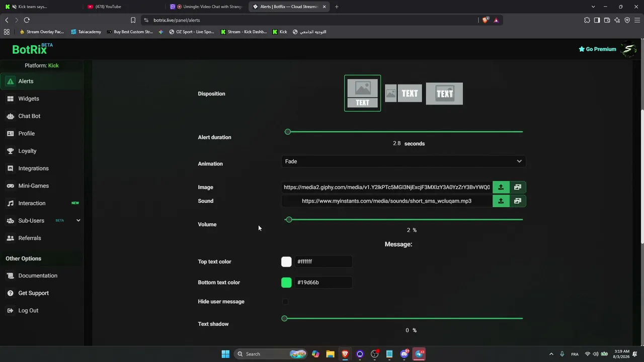This screenshot has width=644, height=362.
Task: Reload the current page
Action: 27,20
